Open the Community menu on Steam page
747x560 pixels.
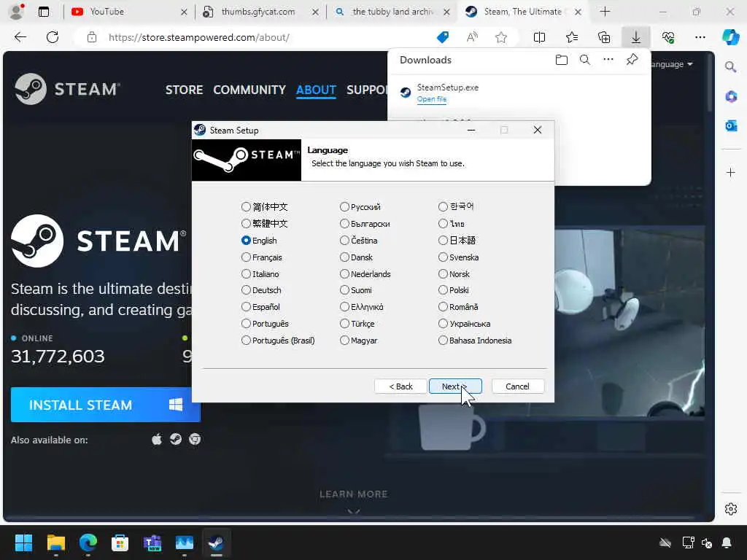(x=249, y=90)
